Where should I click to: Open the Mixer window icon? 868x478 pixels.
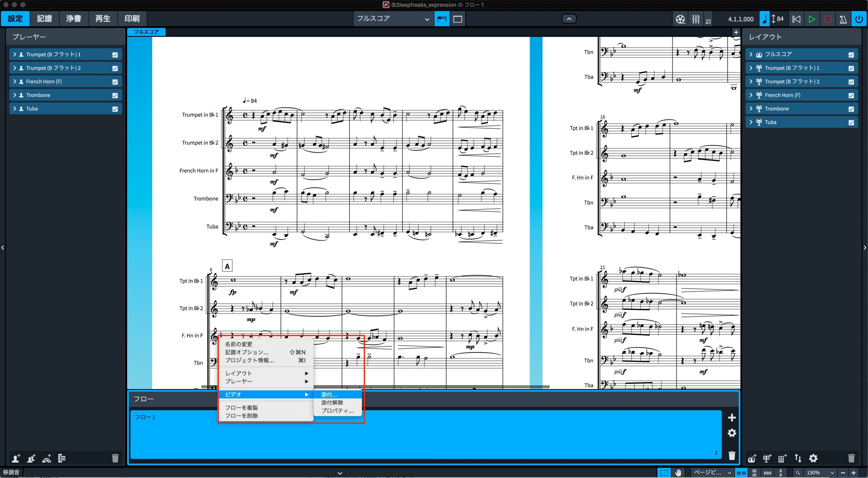click(x=696, y=19)
